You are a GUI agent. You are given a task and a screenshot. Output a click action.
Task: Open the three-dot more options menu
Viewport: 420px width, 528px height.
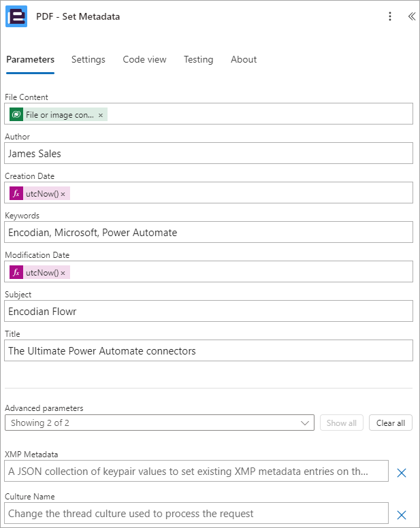coord(390,16)
